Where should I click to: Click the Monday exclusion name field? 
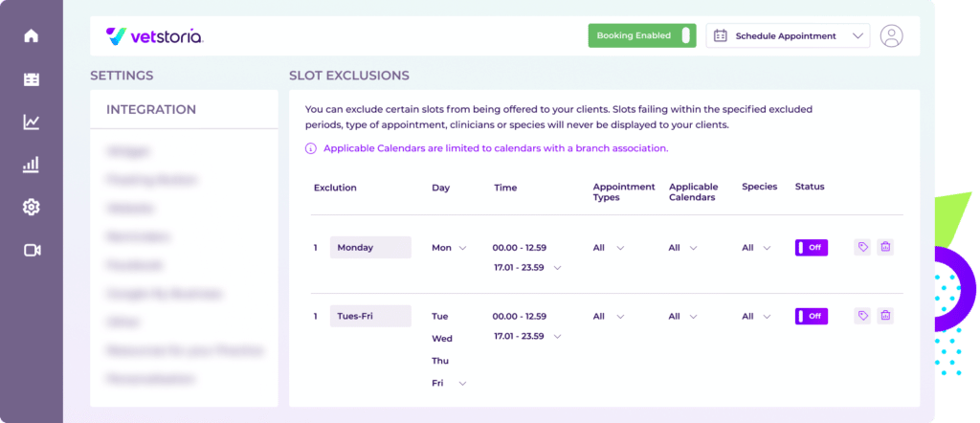[370, 248]
